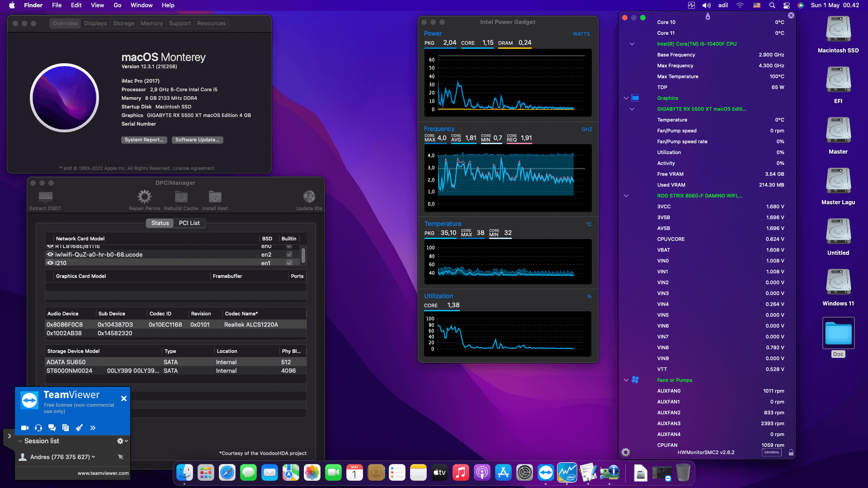Toggle Builtin checkbox for RTL8168E row
This screenshot has width=868, height=488.
pos(289,246)
